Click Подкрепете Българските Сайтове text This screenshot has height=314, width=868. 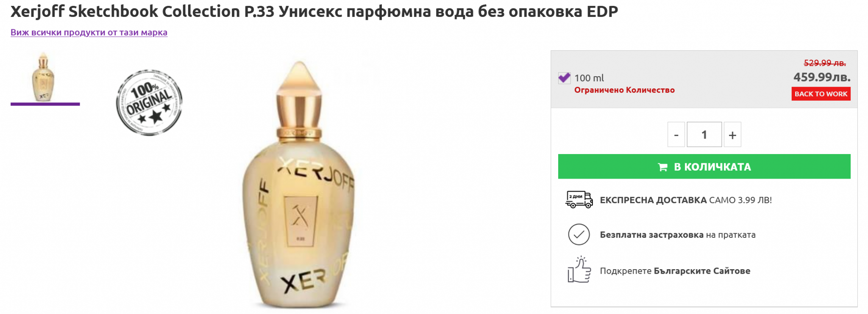coord(675,271)
